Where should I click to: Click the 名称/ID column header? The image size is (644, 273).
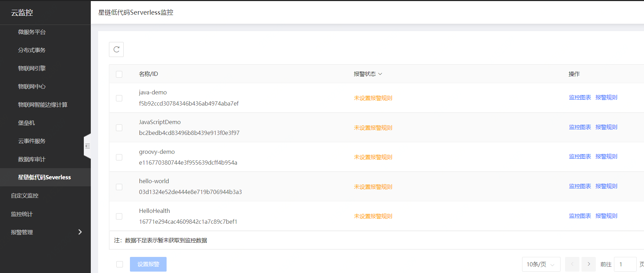coord(148,74)
